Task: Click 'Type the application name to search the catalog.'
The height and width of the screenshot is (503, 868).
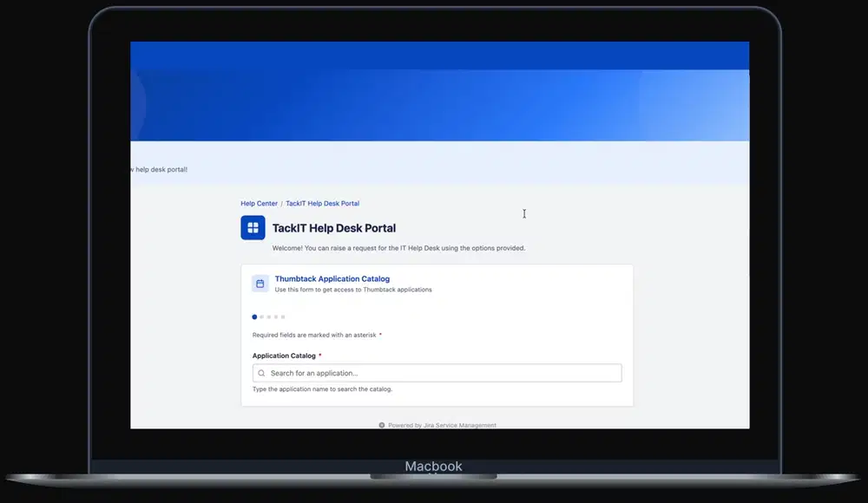Action: pyautogui.click(x=322, y=389)
